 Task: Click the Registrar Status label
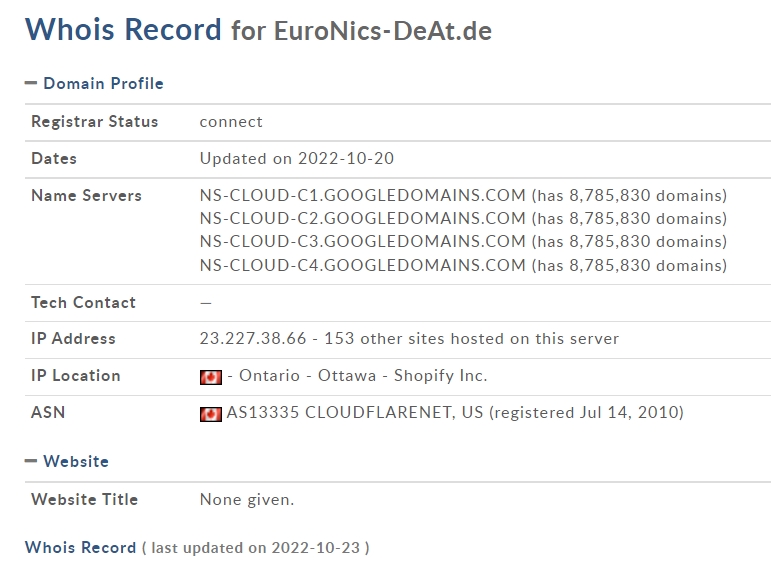pyautogui.click(x=94, y=121)
